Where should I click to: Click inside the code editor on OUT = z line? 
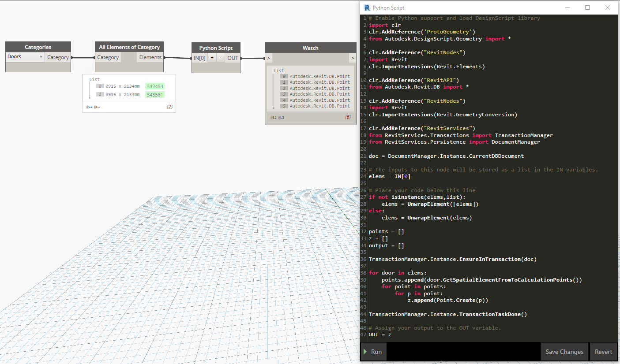point(380,335)
